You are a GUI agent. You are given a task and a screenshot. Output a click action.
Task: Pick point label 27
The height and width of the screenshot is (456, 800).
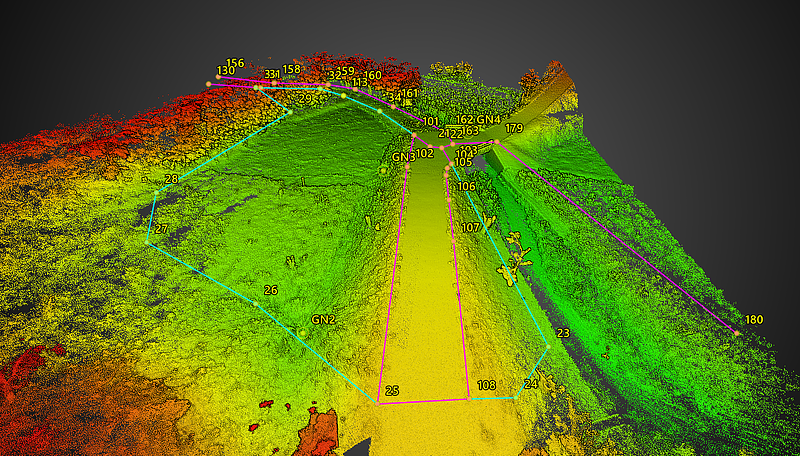(x=161, y=229)
